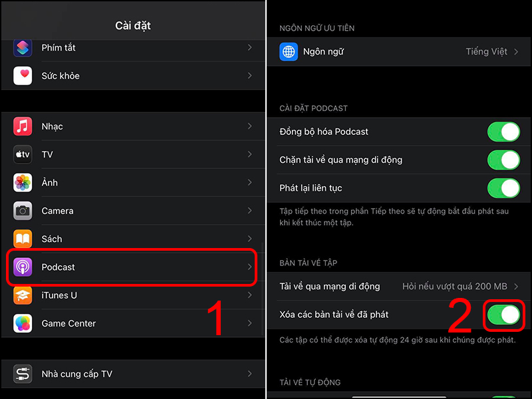Open the Podcast app icon in settings
Viewport: 532px width, 399px height.
tap(23, 267)
